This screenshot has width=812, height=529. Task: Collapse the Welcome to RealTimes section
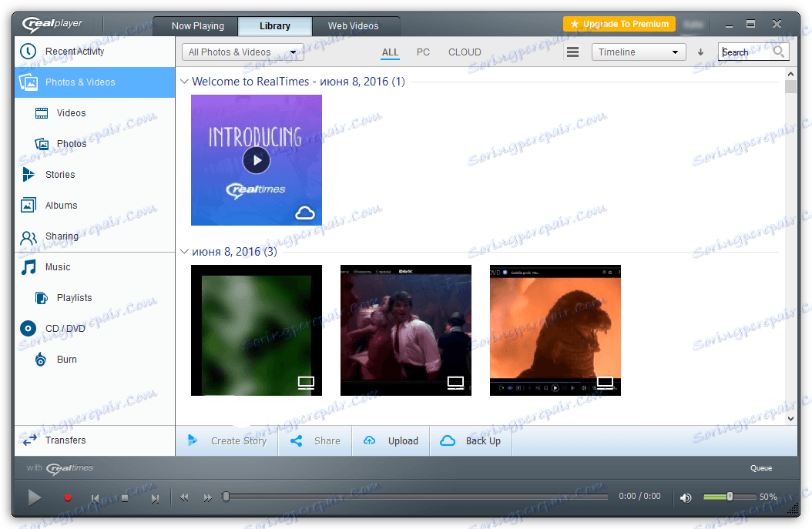click(184, 81)
